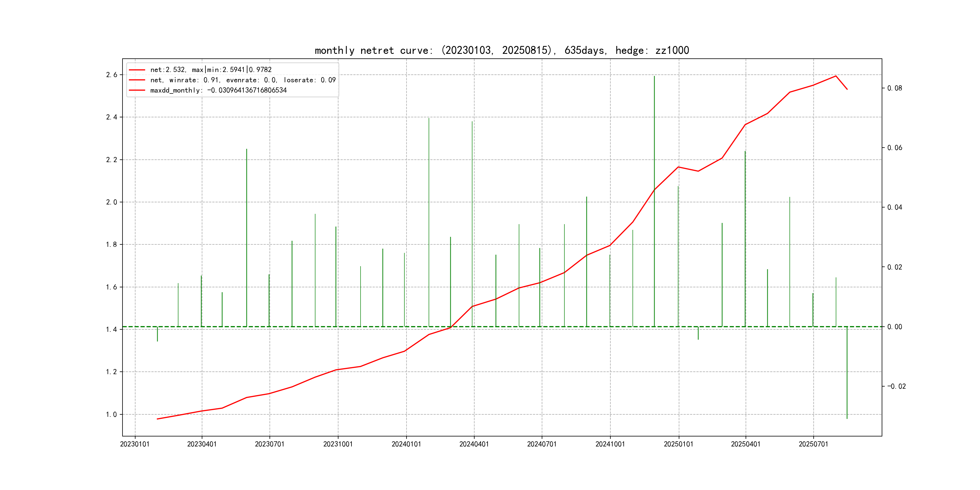Click the 2.0 left axis tick label
980x490 pixels.
coord(112,202)
